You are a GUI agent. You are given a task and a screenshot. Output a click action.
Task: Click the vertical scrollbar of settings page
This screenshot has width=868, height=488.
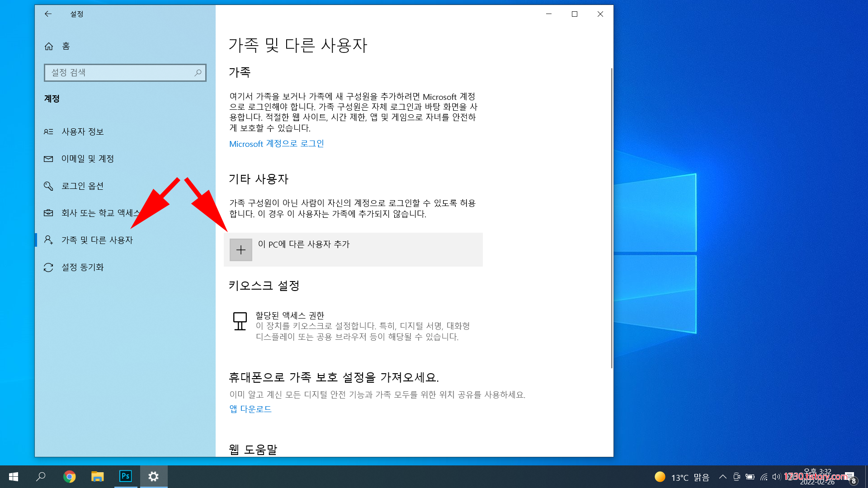click(x=611, y=217)
